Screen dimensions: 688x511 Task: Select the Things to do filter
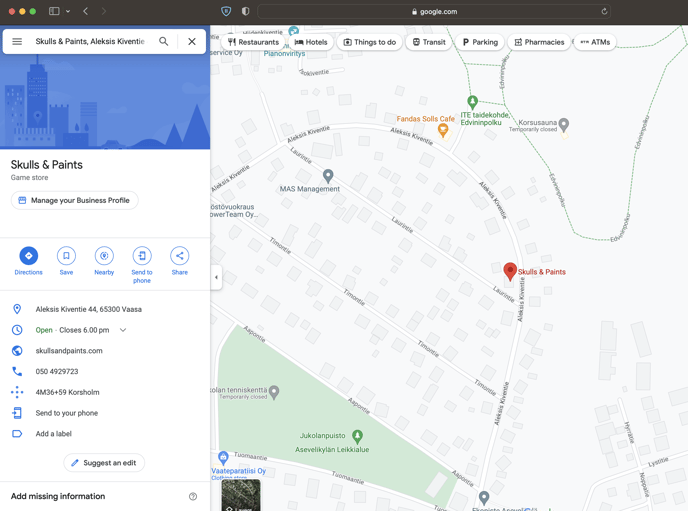pyautogui.click(x=370, y=42)
